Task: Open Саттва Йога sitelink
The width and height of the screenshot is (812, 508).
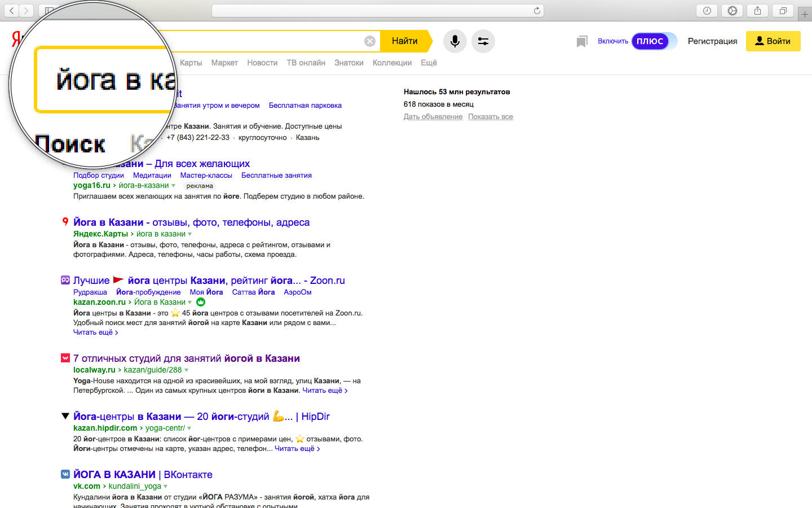Action: point(254,292)
